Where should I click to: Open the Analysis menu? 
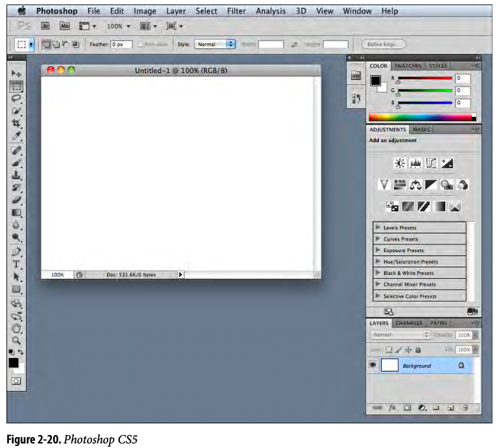coord(270,11)
